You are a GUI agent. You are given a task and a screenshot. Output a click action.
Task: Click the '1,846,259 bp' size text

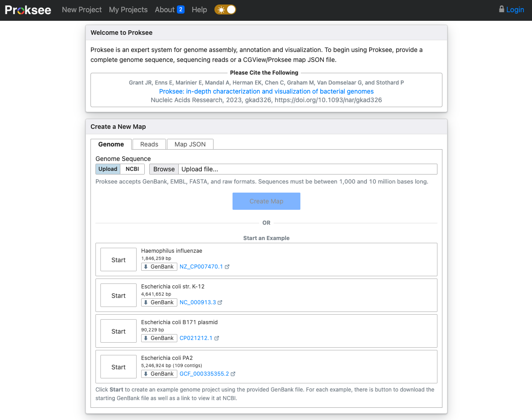click(156, 258)
